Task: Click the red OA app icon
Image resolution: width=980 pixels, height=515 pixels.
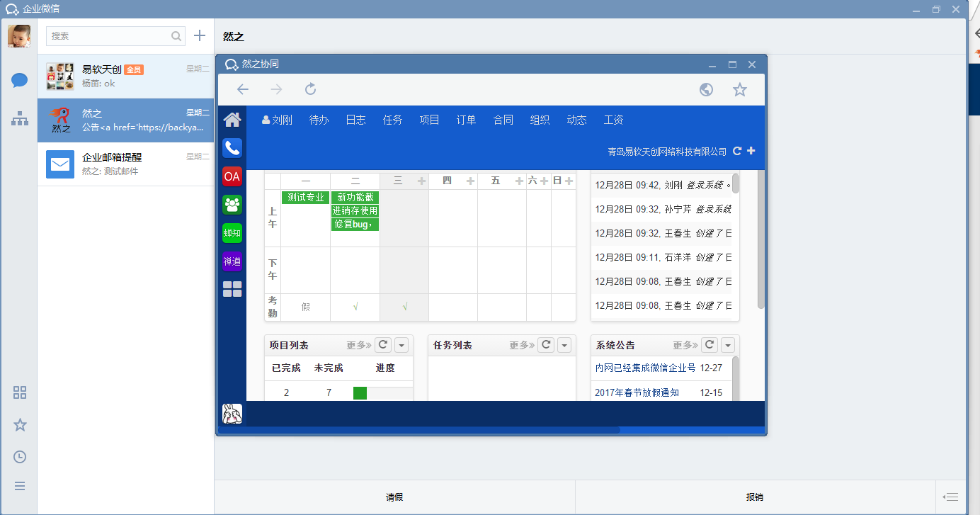Action: pyautogui.click(x=232, y=176)
